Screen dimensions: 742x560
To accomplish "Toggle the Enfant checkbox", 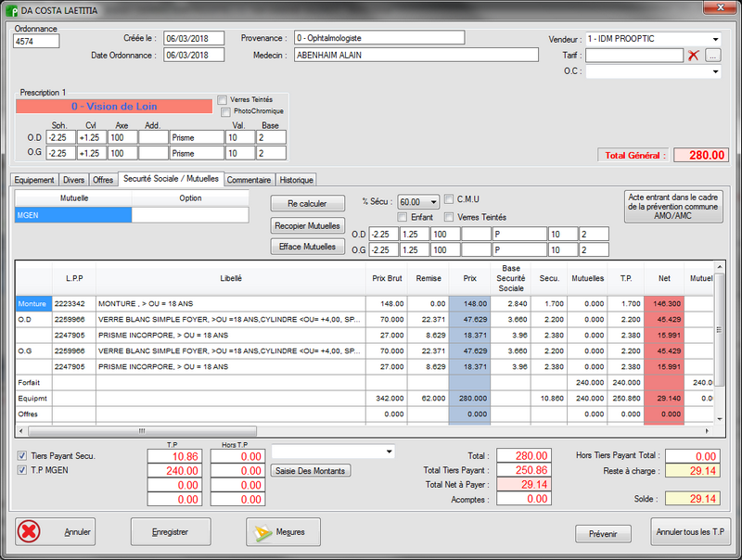I will tap(403, 217).
